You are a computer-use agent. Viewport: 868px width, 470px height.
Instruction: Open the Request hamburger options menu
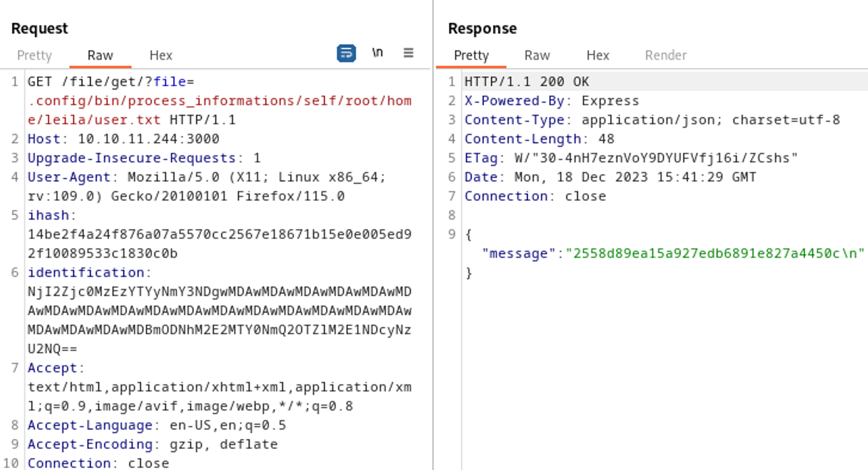pos(408,53)
